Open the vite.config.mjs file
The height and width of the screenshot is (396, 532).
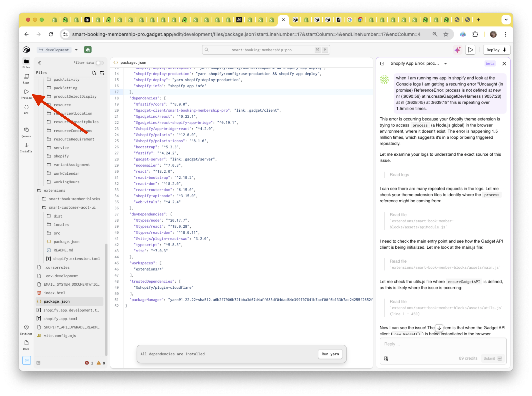[60, 336]
